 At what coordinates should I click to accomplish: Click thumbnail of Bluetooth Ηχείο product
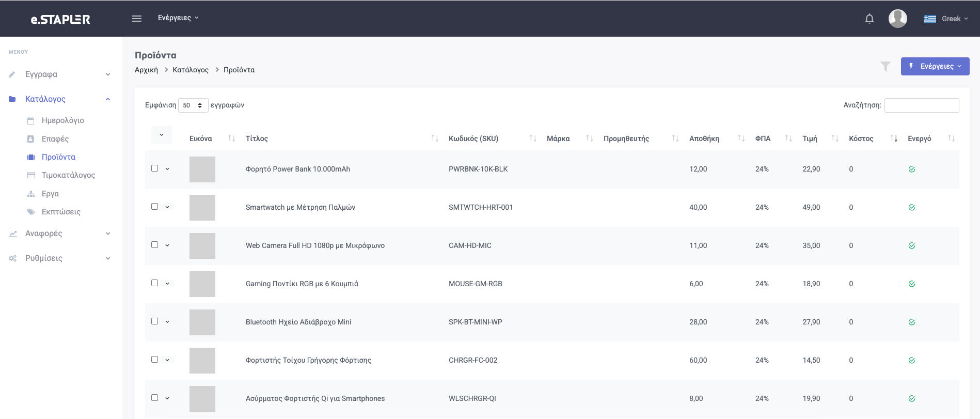click(x=202, y=322)
